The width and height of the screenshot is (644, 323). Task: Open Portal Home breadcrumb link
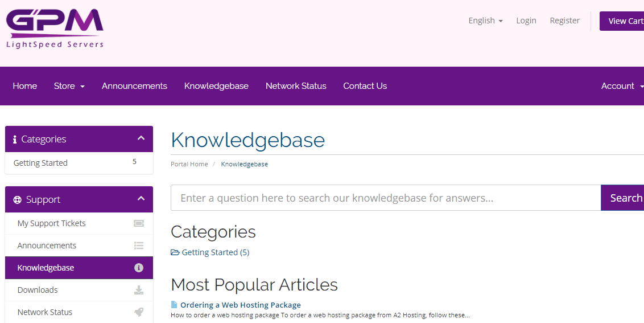[189, 163]
